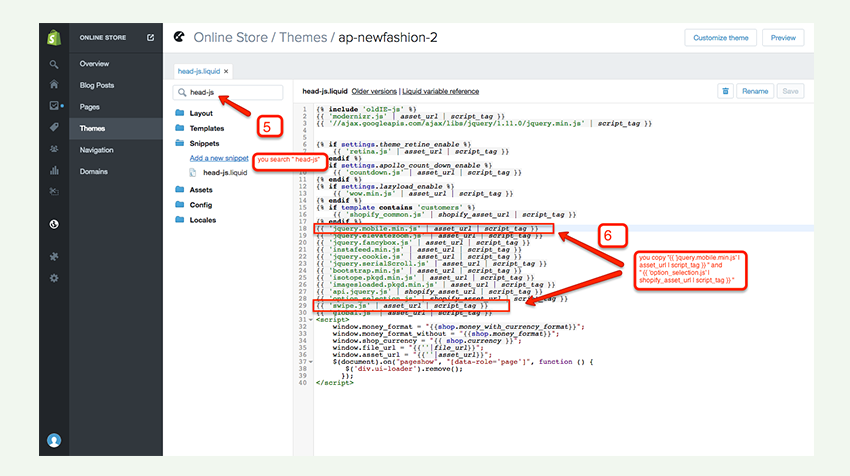This screenshot has height=476, width=850.
Task: Click code line with swipe.js
Action: (402, 306)
